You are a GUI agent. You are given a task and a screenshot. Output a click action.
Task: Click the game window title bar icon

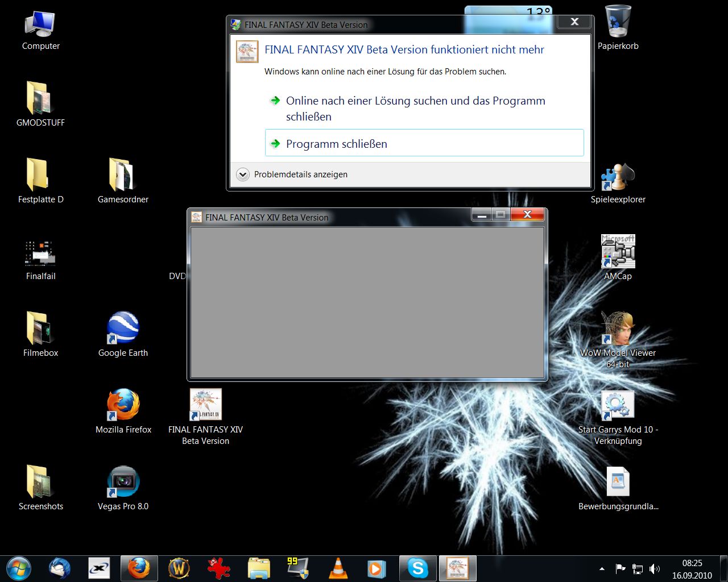pyautogui.click(x=197, y=217)
